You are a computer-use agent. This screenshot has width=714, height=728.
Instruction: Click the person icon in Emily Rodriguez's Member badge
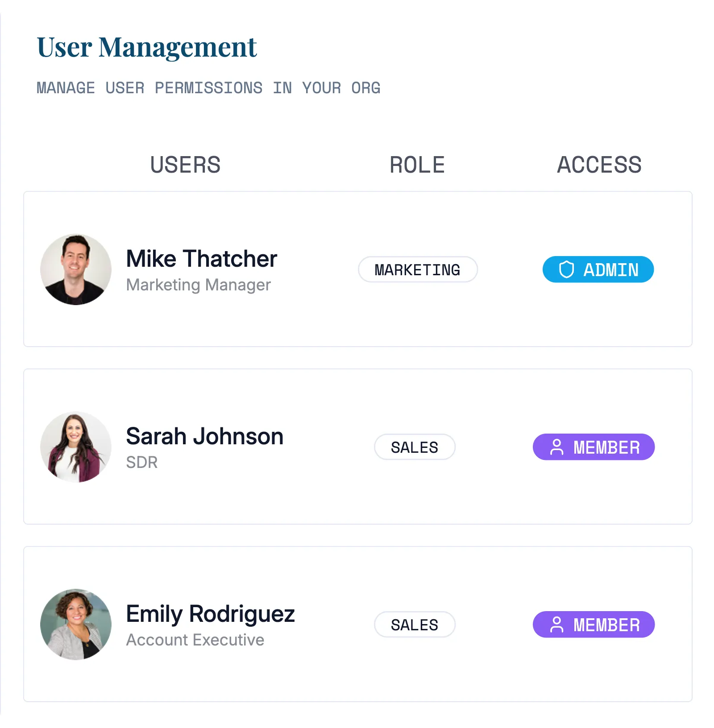(557, 625)
